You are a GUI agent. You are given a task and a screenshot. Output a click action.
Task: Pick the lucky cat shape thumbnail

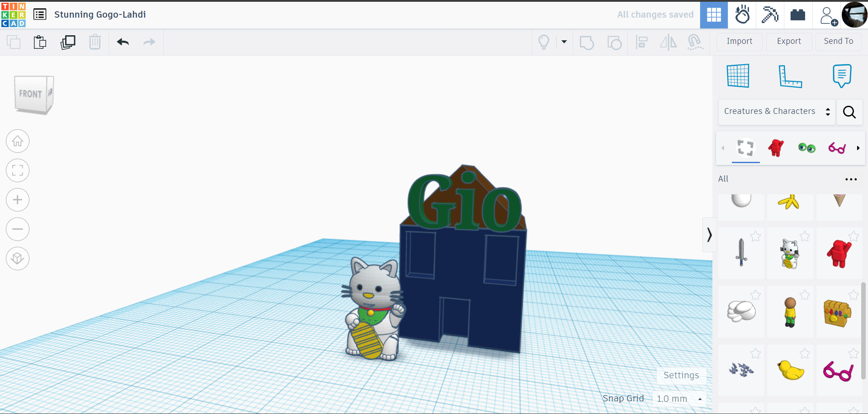790,254
